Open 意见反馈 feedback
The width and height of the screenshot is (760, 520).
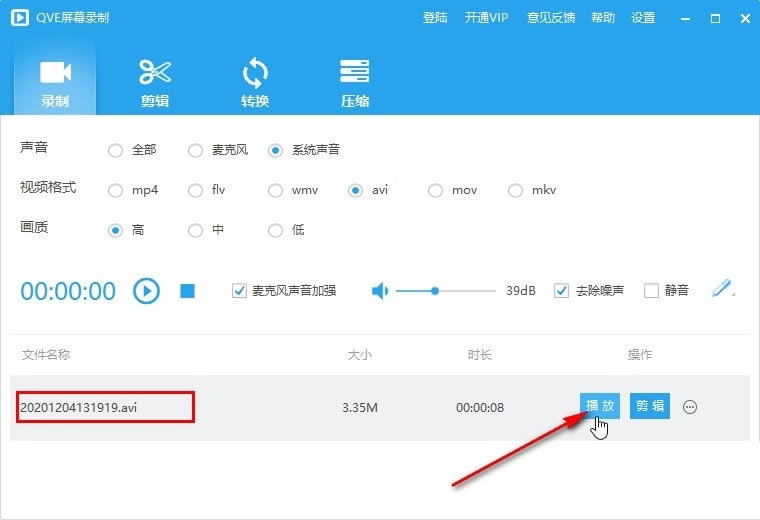click(x=551, y=18)
